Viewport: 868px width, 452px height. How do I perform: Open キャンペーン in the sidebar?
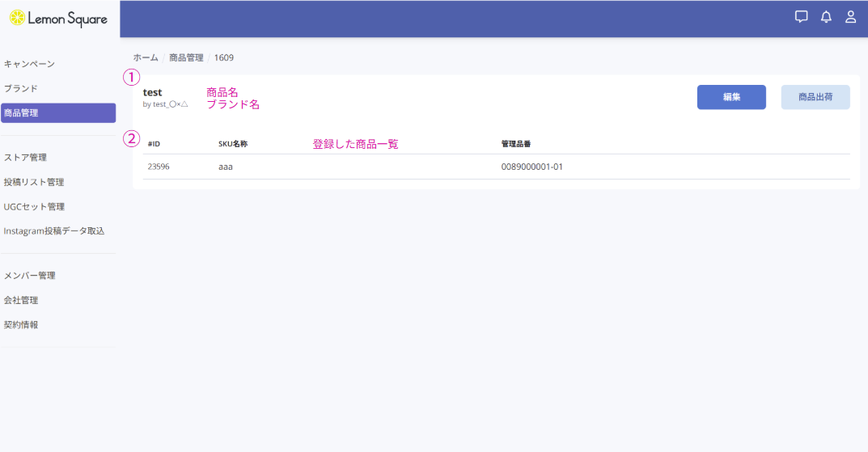29,64
